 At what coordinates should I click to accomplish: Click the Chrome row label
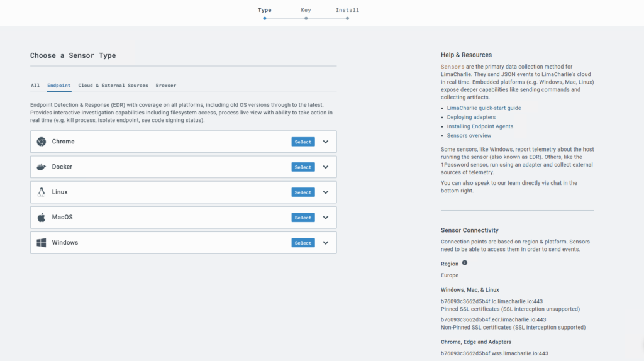click(64, 142)
